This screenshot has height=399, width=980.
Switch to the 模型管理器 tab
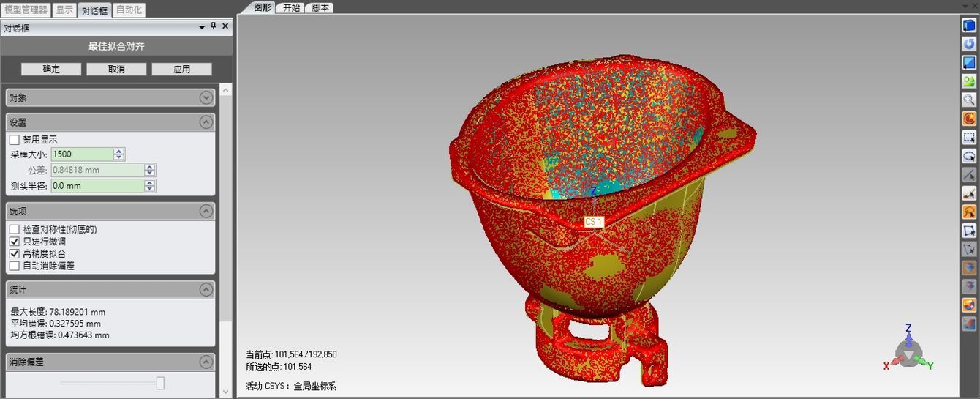26,10
